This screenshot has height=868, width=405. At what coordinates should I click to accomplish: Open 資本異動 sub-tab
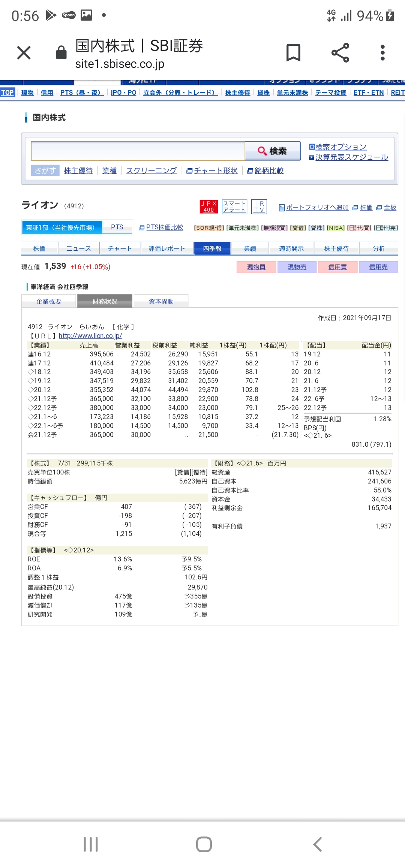[x=161, y=301]
